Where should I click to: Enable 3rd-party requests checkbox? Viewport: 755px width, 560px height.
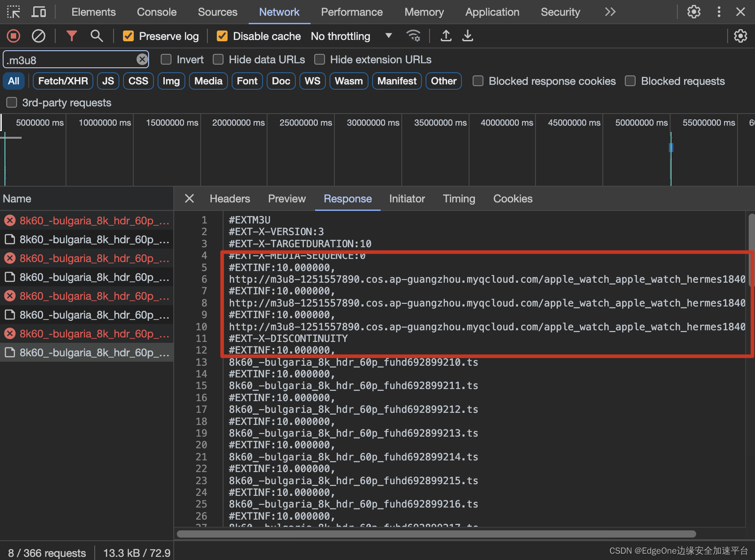point(12,102)
